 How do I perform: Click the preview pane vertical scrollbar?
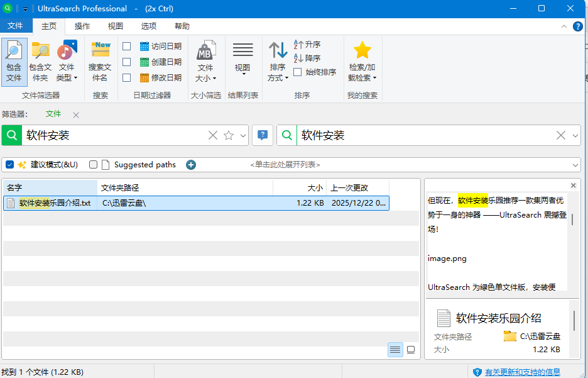click(572, 220)
